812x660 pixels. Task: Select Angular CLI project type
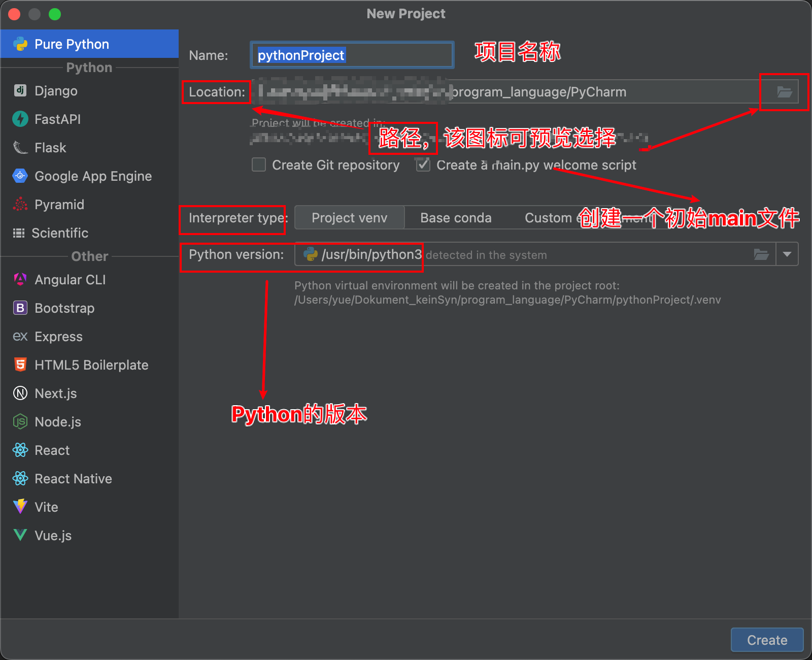tap(89, 279)
